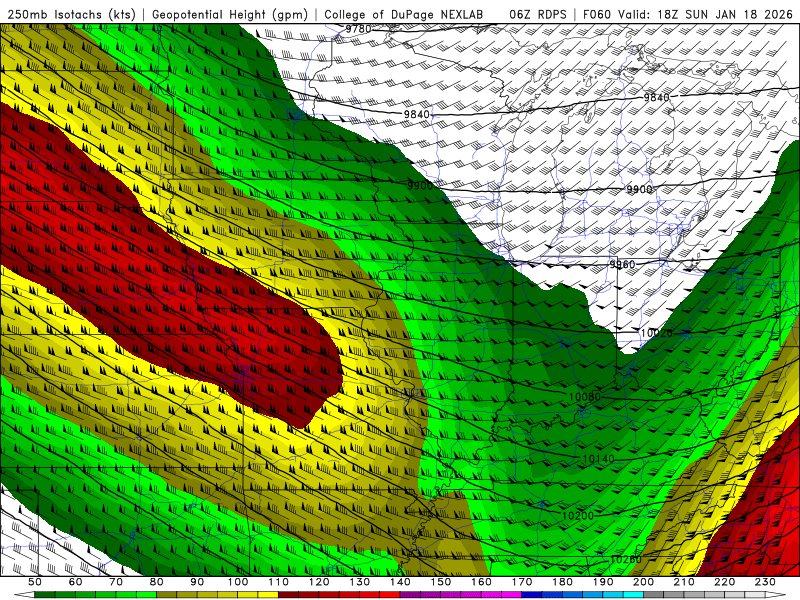
Task: Click the dark olive swatch beginning at 80
Action: (167, 595)
